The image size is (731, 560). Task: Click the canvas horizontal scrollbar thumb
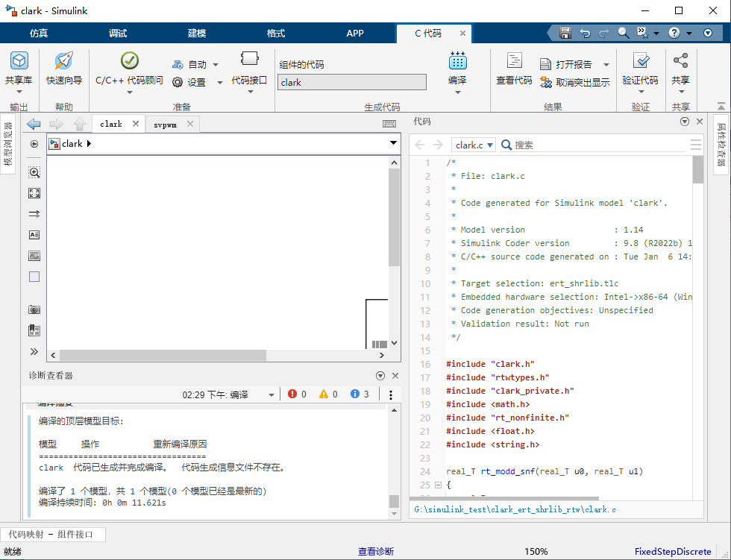[x=163, y=356]
